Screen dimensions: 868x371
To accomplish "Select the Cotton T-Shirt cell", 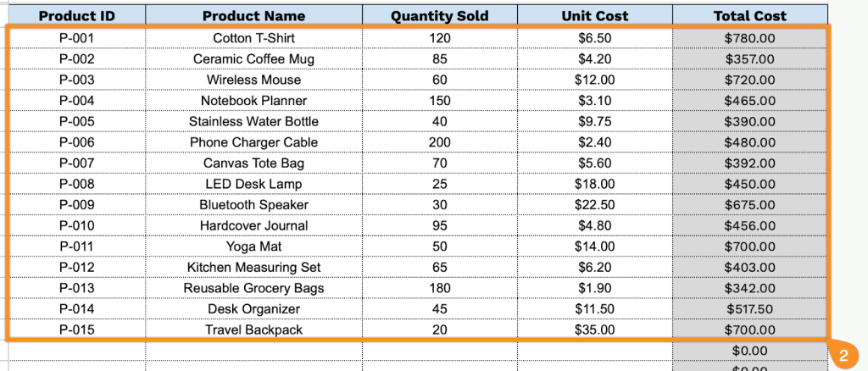I will coord(253,38).
